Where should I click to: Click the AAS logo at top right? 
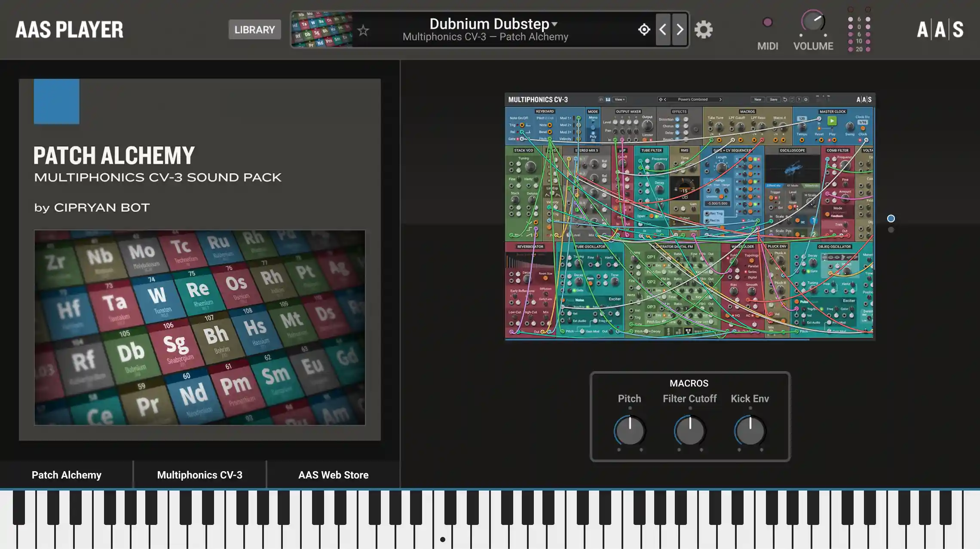(x=940, y=30)
